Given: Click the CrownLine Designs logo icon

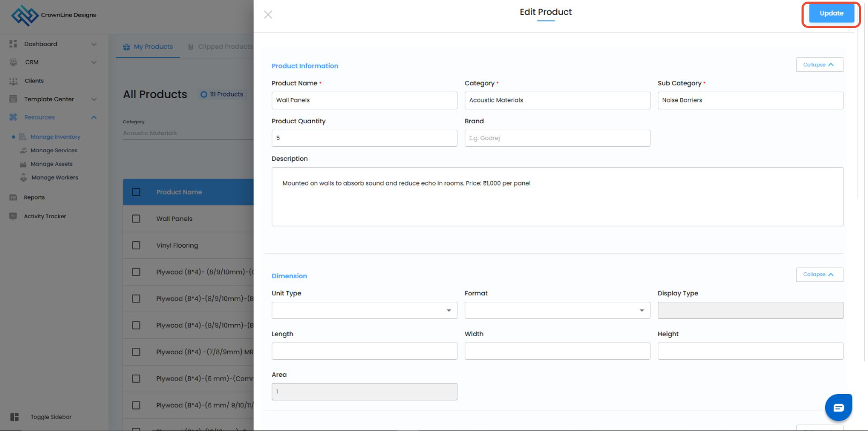Looking at the screenshot, I should 25,16.
